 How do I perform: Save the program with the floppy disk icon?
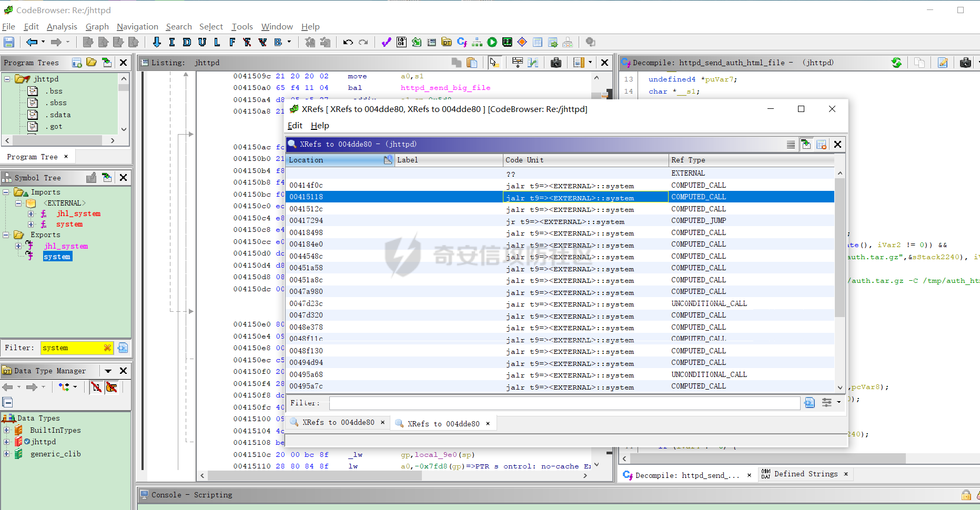pos(9,42)
